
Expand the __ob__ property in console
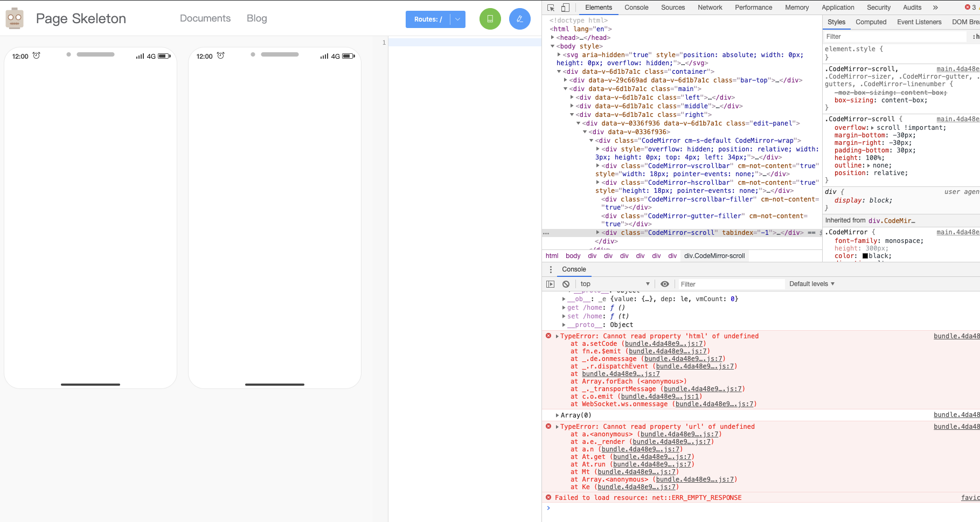coord(564,299)
